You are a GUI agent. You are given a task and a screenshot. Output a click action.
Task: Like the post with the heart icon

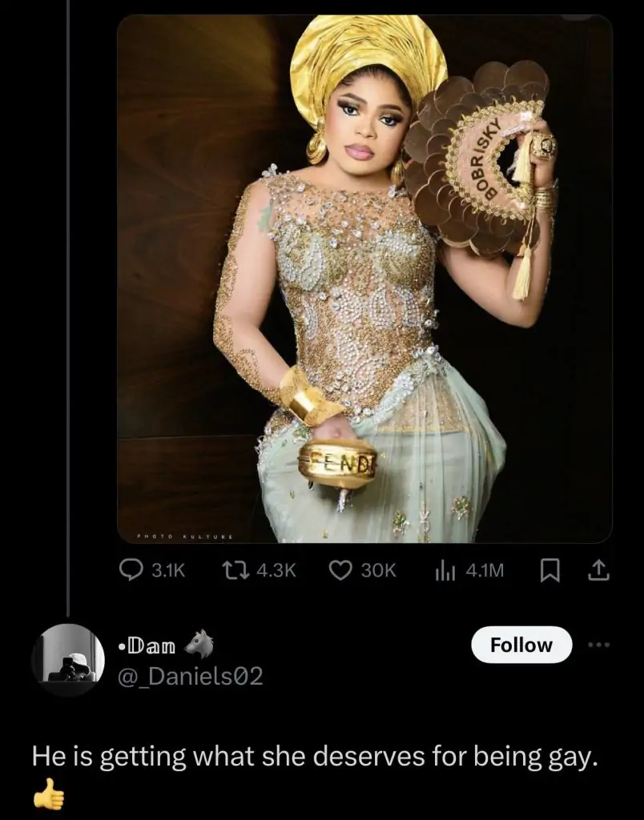pos(341,569)
